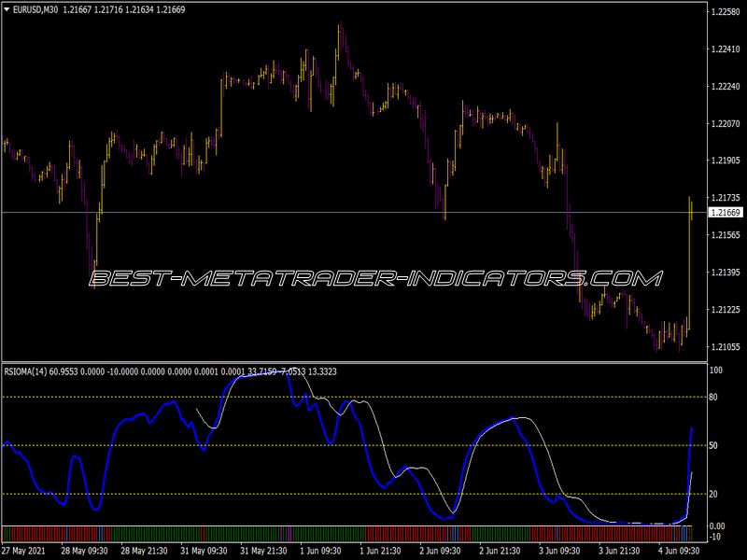Click the 1.21395 price scale value
This screenshot has width=747, height=560.
(x=726, y=273)
